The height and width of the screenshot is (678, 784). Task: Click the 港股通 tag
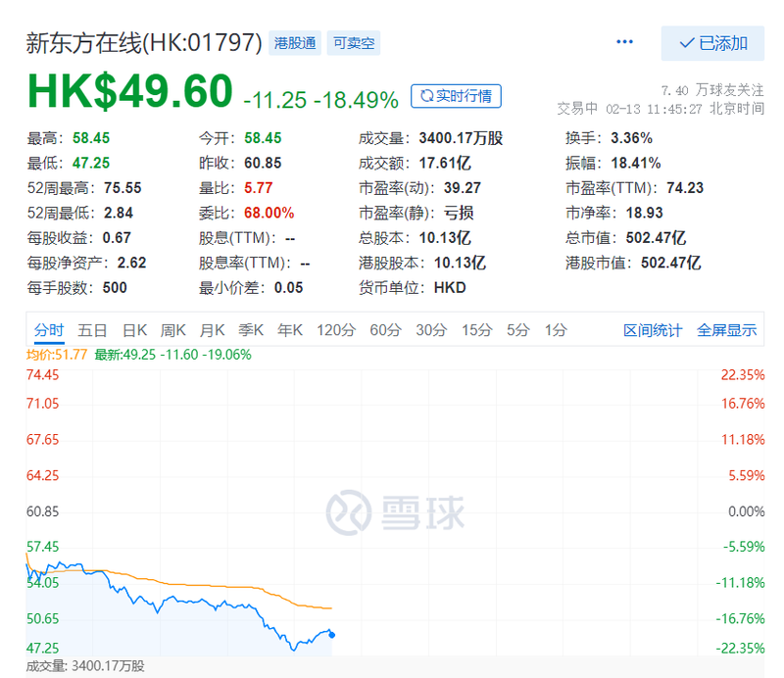click(295, 43)
